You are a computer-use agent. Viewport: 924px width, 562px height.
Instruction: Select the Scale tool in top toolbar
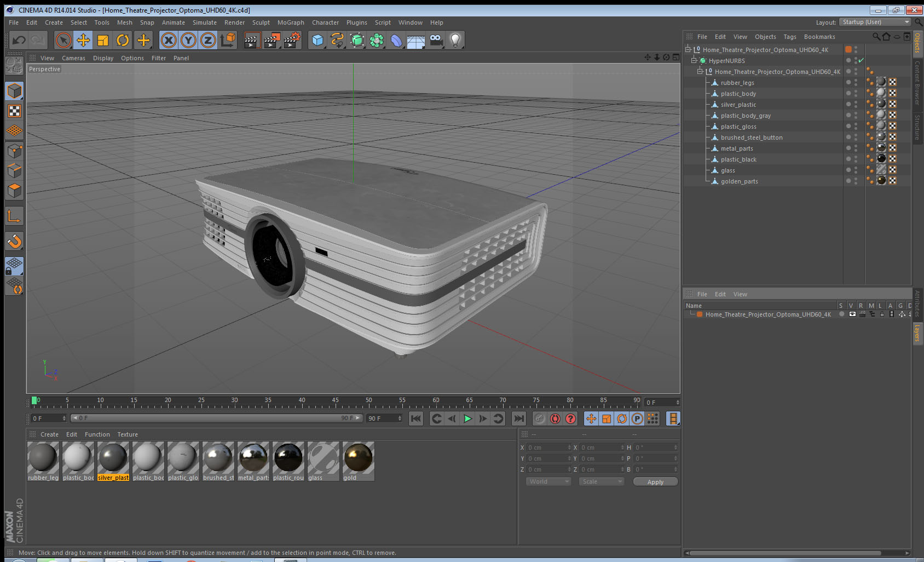(103, 40)
